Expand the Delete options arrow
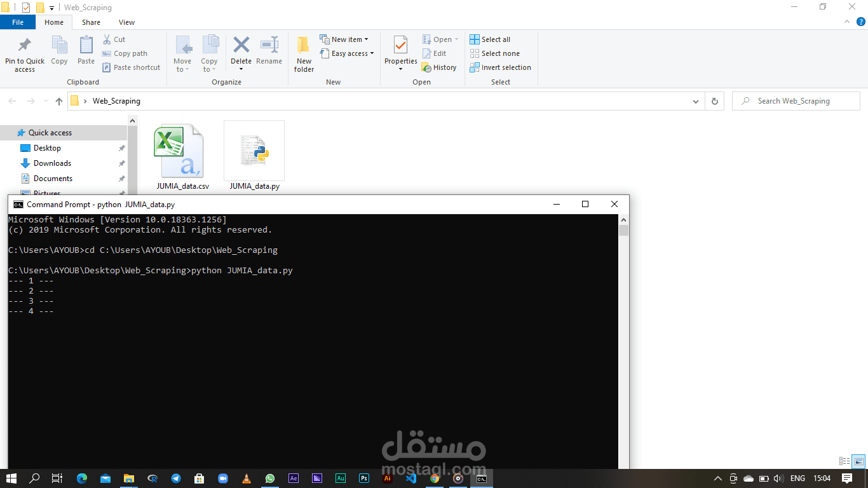Screen dimensions: 868x488 tap(241, 69)
